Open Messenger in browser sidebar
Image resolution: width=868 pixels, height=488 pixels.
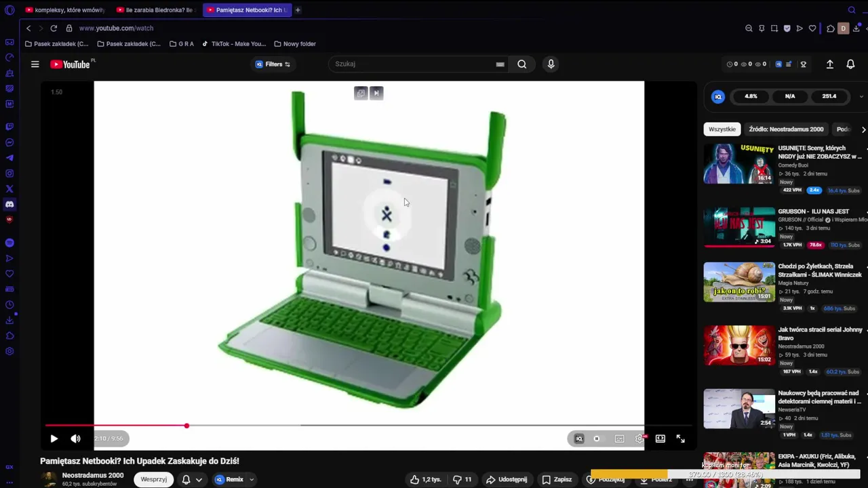pyautogui.click(x=9, y=142)
